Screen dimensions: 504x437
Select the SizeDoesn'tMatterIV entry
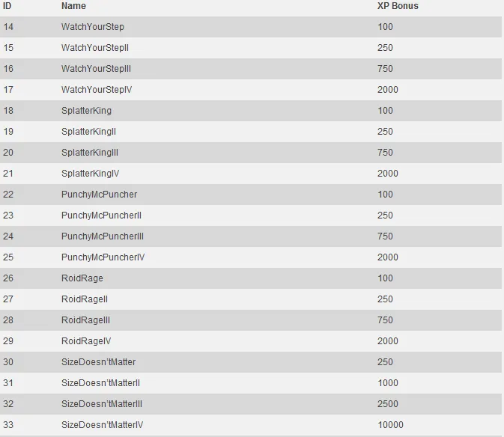coord(102,425)
